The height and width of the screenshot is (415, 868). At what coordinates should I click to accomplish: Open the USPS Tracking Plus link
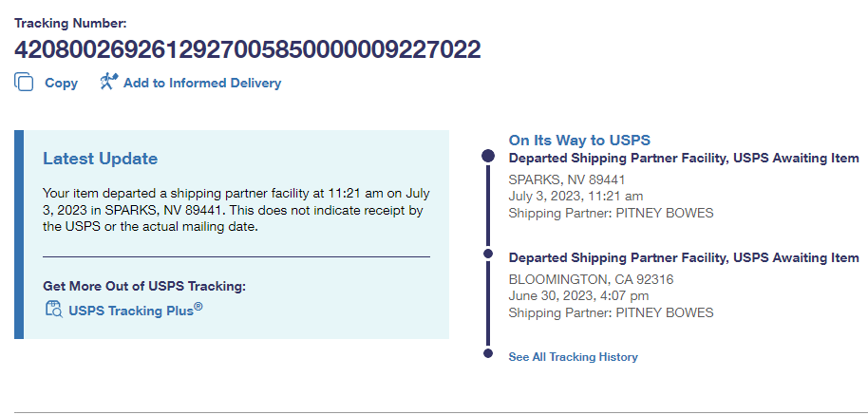click(135, 310)
